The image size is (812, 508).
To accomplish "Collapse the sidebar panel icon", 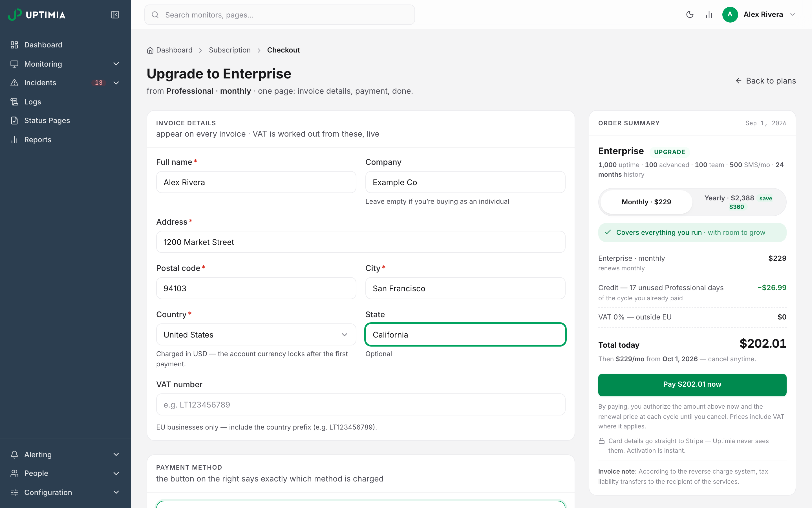I will click(x=115, y=15).
